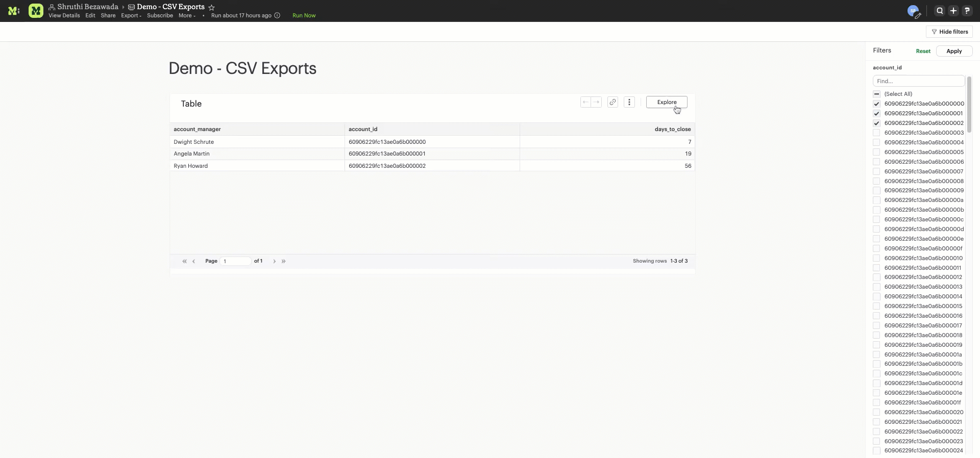Click the green Run Now link

click(304, 15)
